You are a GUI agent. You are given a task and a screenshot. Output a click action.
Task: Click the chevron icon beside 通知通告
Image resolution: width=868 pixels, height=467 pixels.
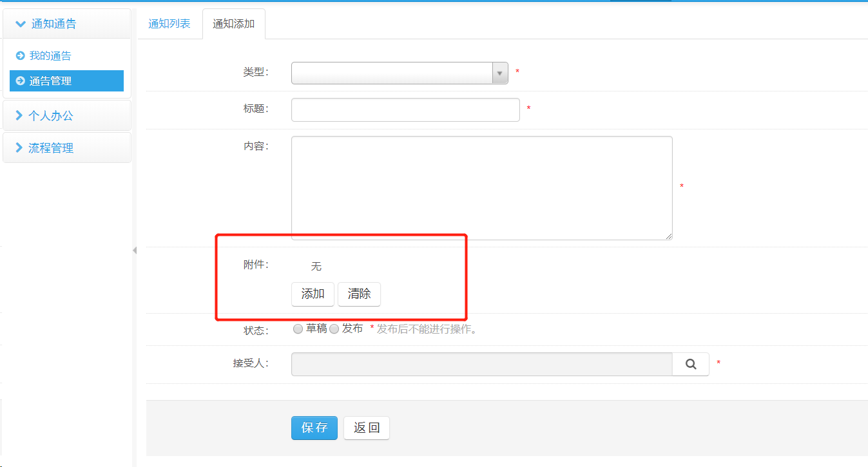[21, 24]
